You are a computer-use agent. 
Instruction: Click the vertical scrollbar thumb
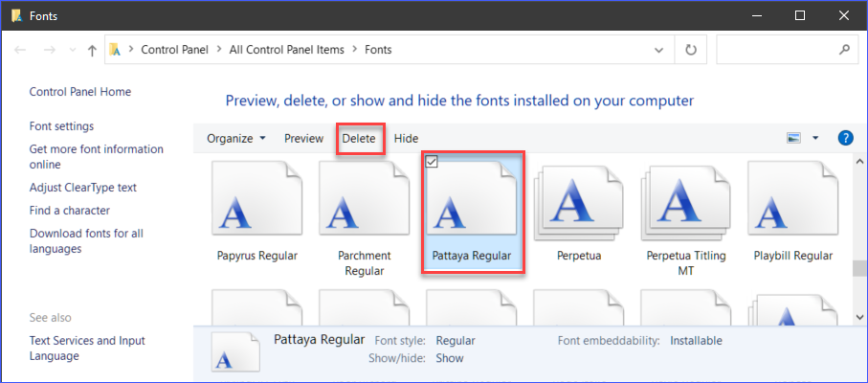coord(859,268)
